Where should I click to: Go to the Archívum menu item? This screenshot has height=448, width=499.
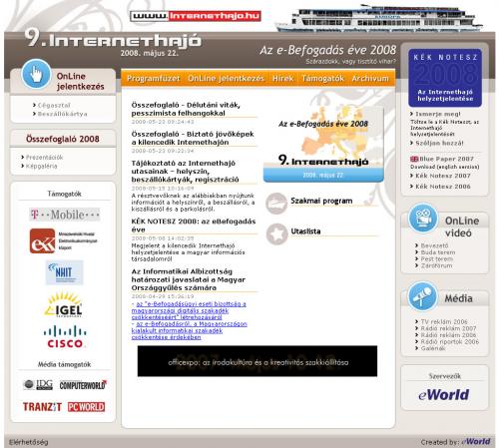(x=370, y=79)
